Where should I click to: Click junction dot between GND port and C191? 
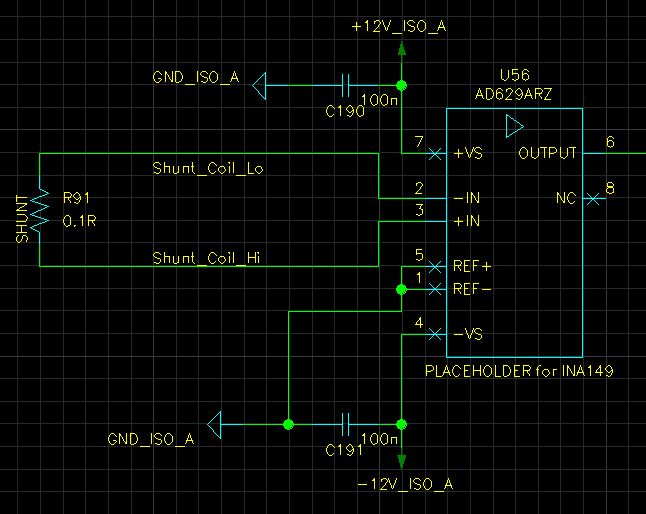click(x=288, y=424)
